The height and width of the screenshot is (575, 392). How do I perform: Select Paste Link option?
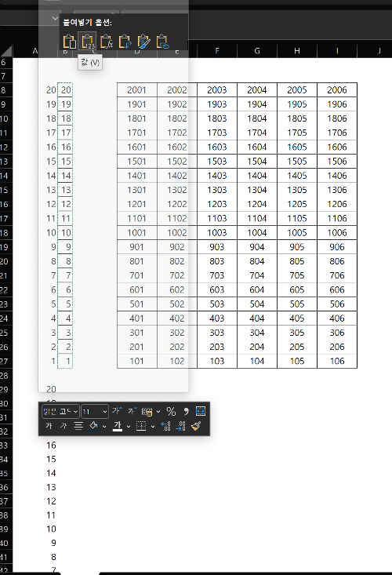(162, 42)
